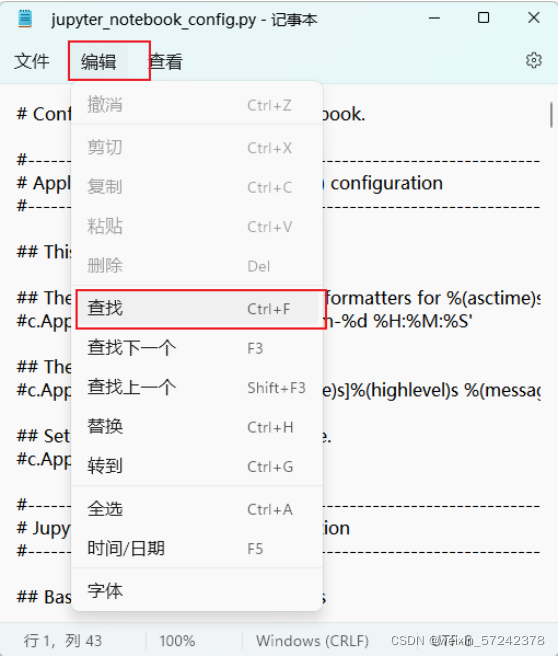The width and height of the screenshot is (560, 656).
Task: Choose 查找下一个 menu entry
Action: coord(198,348)
